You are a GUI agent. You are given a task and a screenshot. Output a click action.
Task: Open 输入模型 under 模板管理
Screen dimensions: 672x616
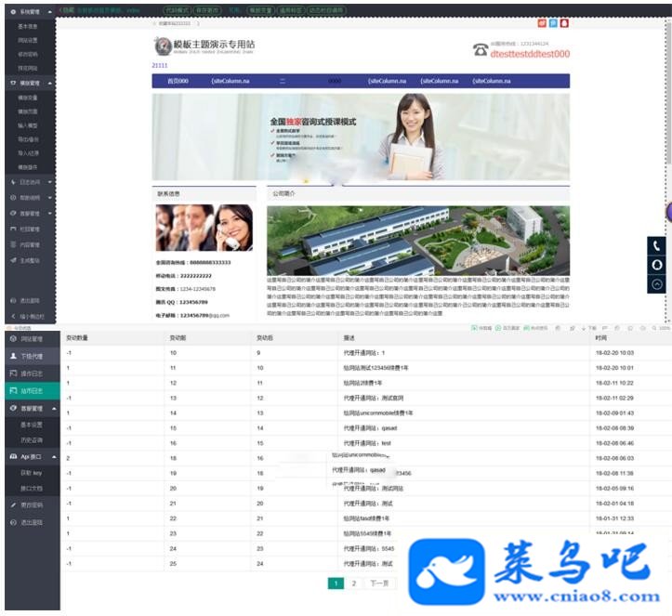(x=28, y=125)
